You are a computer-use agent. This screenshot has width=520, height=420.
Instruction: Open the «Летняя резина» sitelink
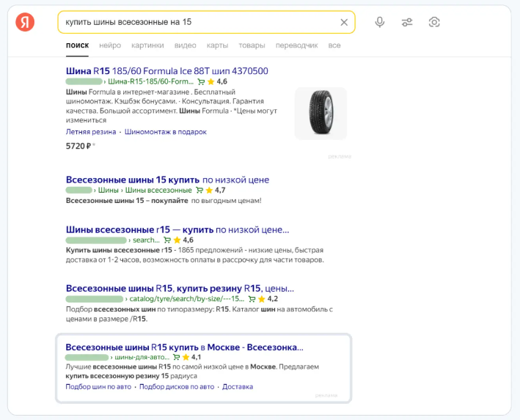coord(91,132)
